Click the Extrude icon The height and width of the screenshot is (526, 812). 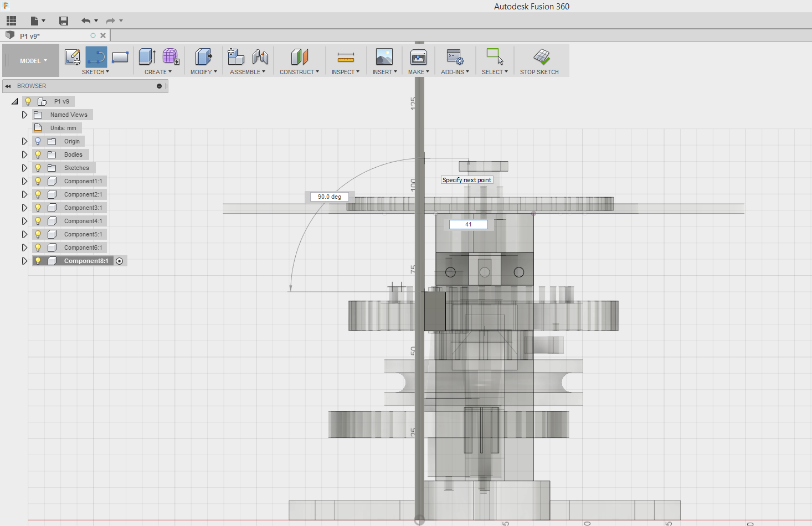(147, 56)
